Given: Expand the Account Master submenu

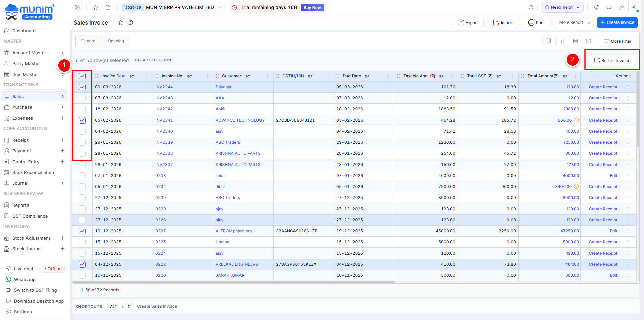Looking at the screenshot, I should coord(63,53).
